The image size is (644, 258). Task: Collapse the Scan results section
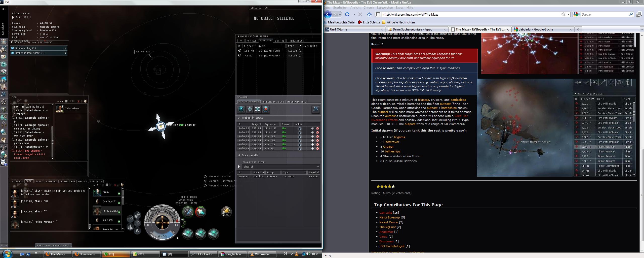pos(239,155)
